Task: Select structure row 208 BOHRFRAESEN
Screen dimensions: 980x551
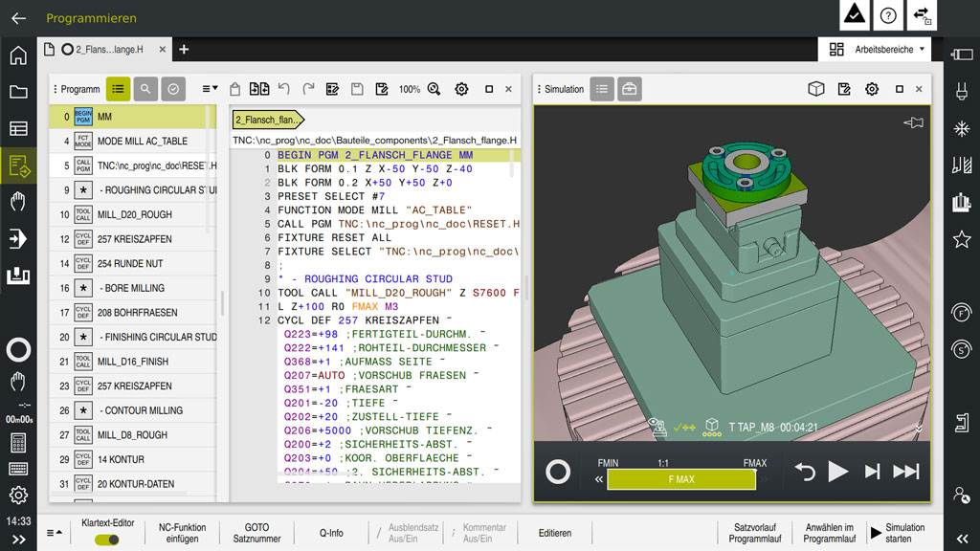Action: coord(133,313)
